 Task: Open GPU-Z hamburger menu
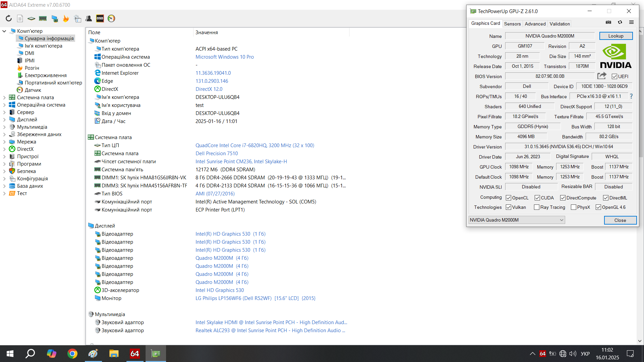(x=631, y=22)
